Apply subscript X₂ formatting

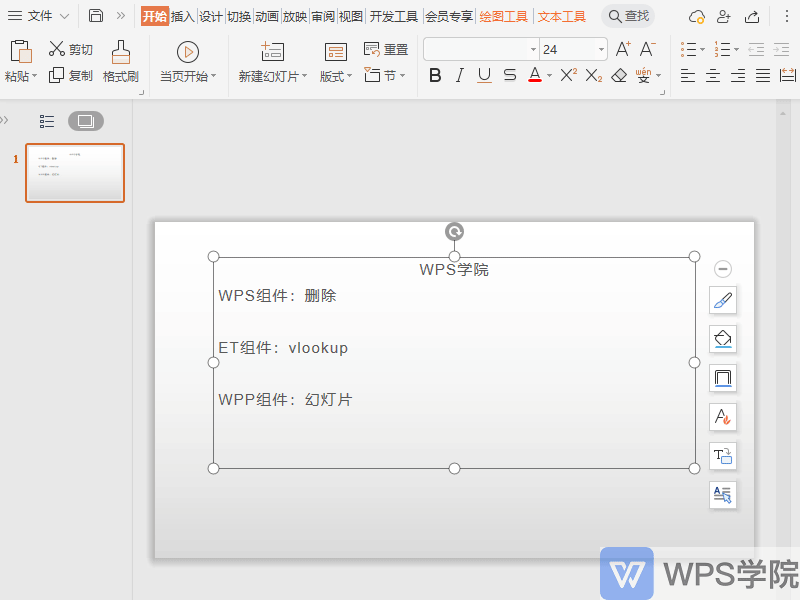click(593, 76)
